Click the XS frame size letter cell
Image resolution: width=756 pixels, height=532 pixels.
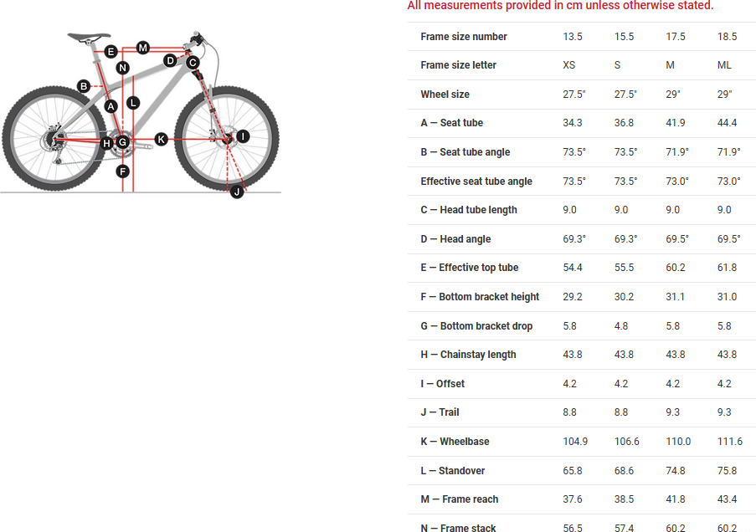[x=569, y=65]
